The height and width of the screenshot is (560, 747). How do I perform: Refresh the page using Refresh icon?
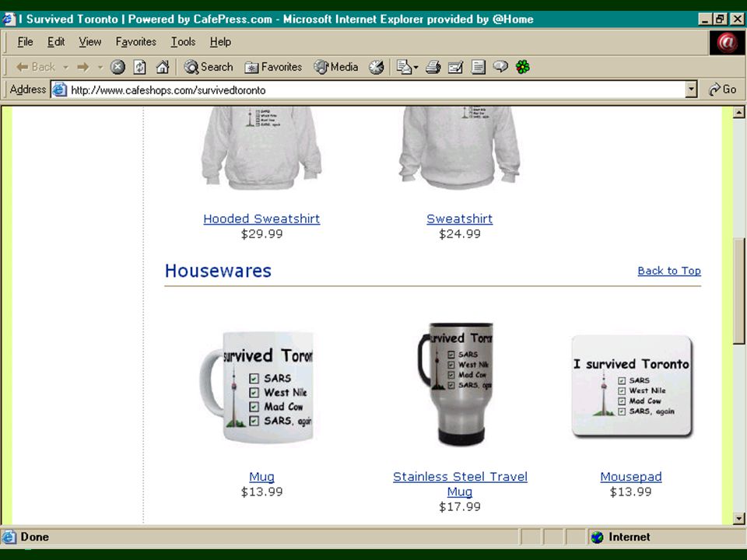(x=139, y=67)
